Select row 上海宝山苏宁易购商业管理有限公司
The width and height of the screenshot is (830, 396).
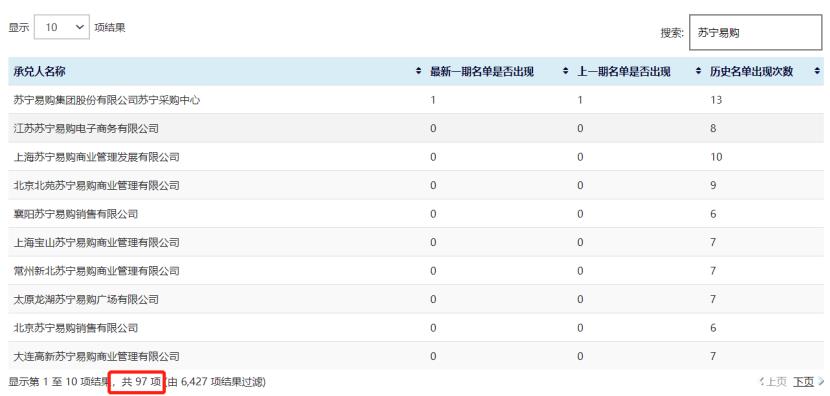416,242
